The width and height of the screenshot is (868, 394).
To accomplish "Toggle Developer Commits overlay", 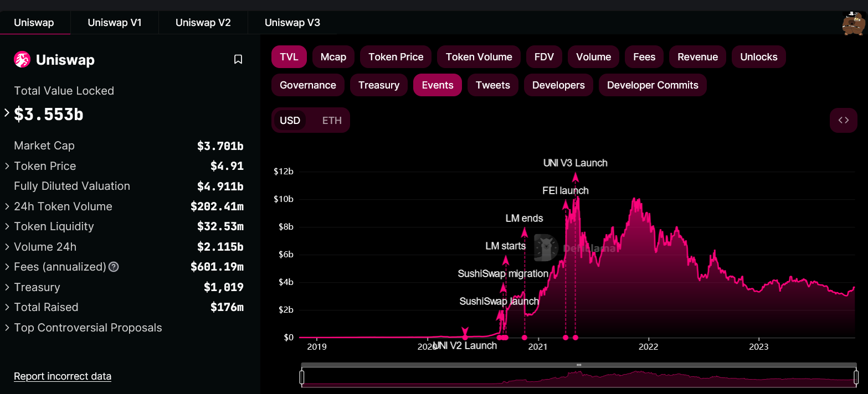I will click(x=653, y=85).
